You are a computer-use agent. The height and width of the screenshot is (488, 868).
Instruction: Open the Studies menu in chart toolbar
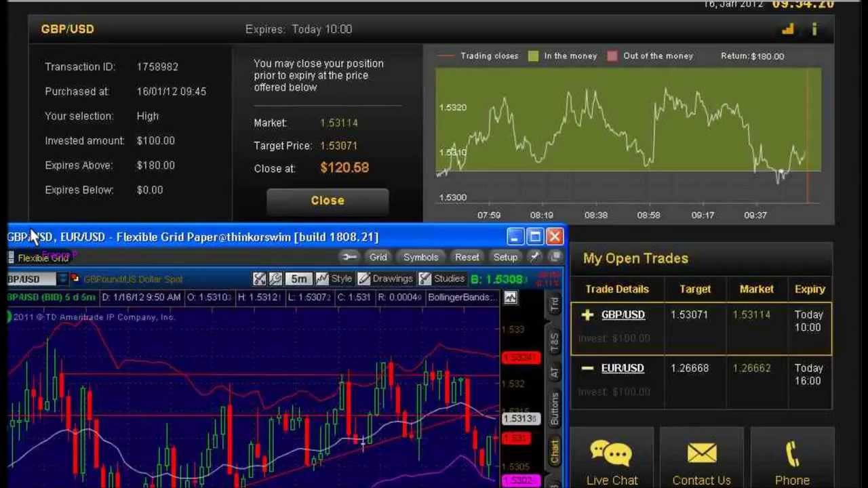click(x=442, y=279)
